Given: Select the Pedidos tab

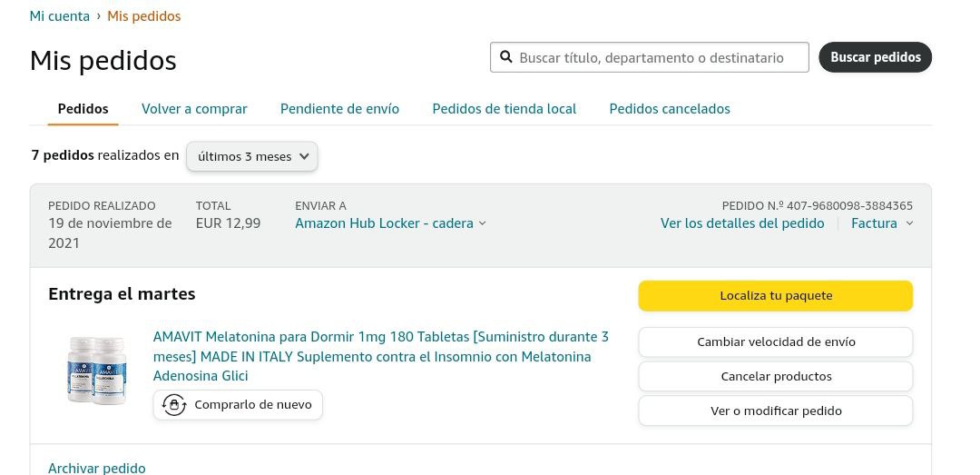Looking at the screenshot, I should 83,109.
